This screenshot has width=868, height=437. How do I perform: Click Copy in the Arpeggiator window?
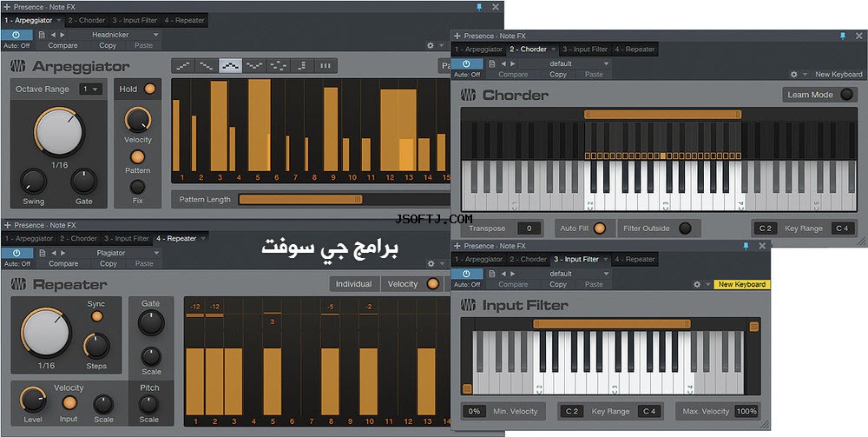pos(108,45)
